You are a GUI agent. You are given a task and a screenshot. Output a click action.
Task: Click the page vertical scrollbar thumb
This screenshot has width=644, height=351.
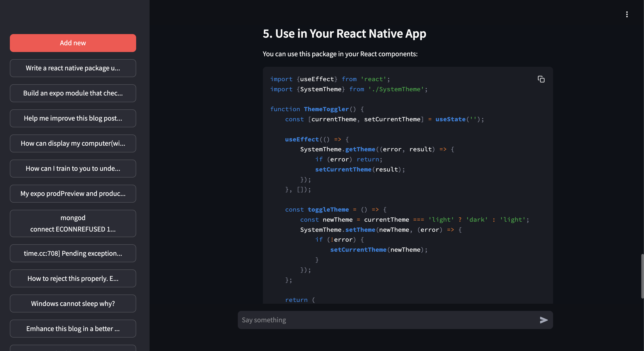click(x=642, y=276)
